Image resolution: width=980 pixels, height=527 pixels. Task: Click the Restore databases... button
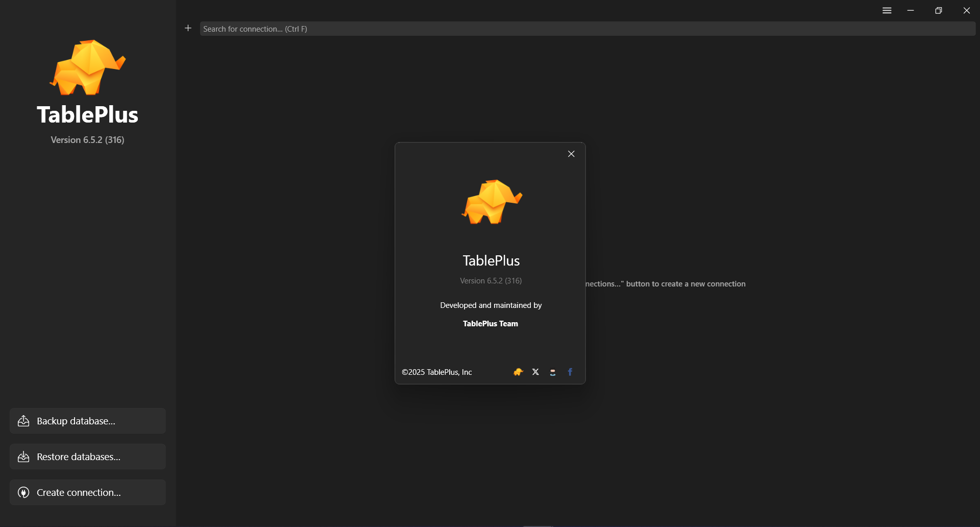(88, 457)
